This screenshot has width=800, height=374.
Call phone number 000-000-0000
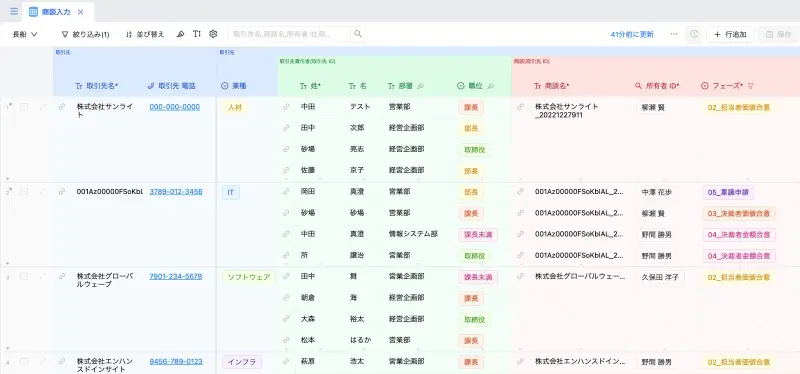(x=174, y=107)
